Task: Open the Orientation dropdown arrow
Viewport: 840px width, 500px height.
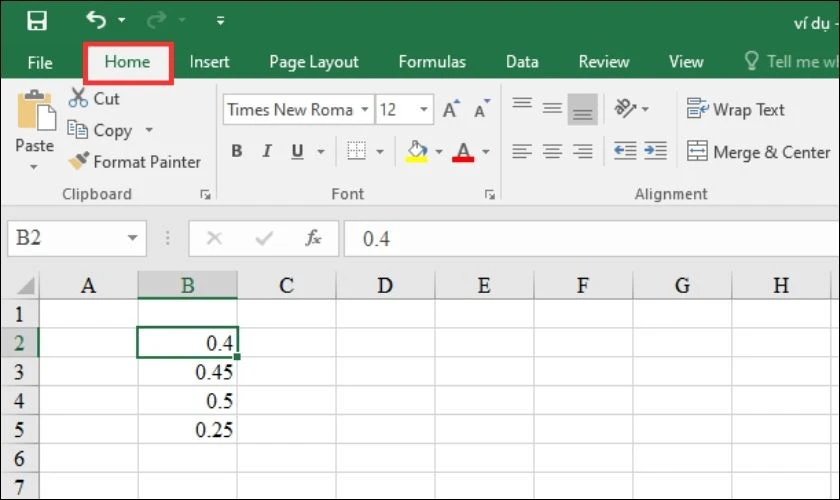Action: click(x=646, y=109)
